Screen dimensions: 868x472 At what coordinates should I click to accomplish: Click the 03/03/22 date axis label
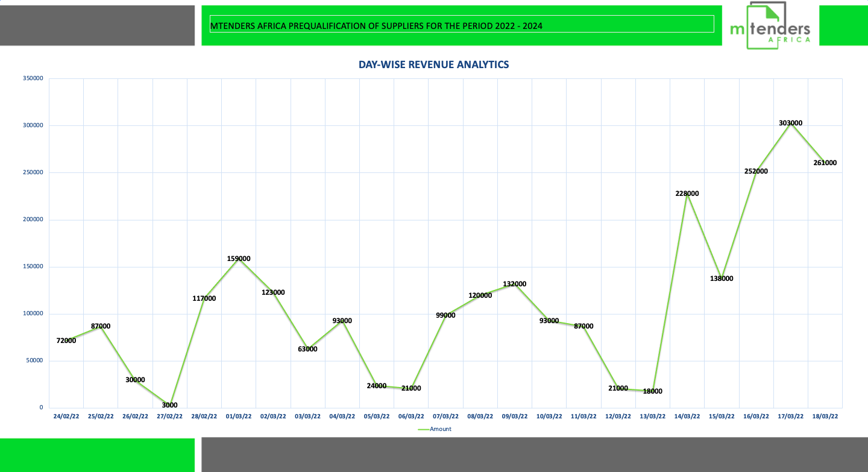[307, 416]
